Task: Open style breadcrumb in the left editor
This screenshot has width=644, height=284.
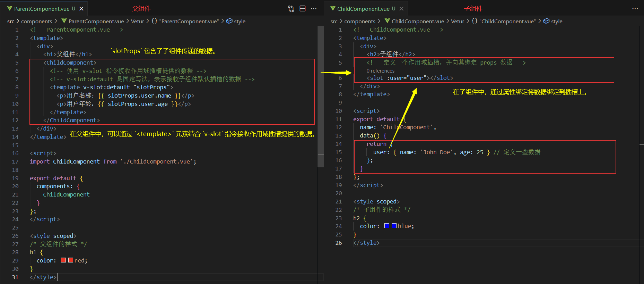Action: pyautogui.click(x=240, y=21)
